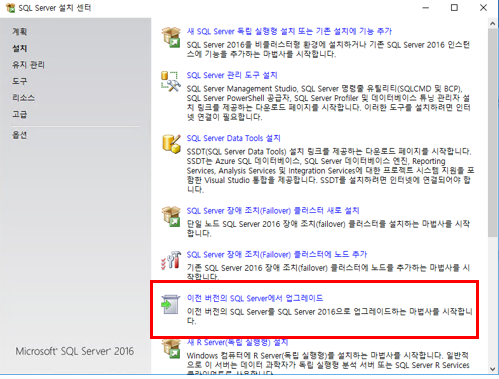Open the 도구 page in sidebar

(x=19, y=81)
